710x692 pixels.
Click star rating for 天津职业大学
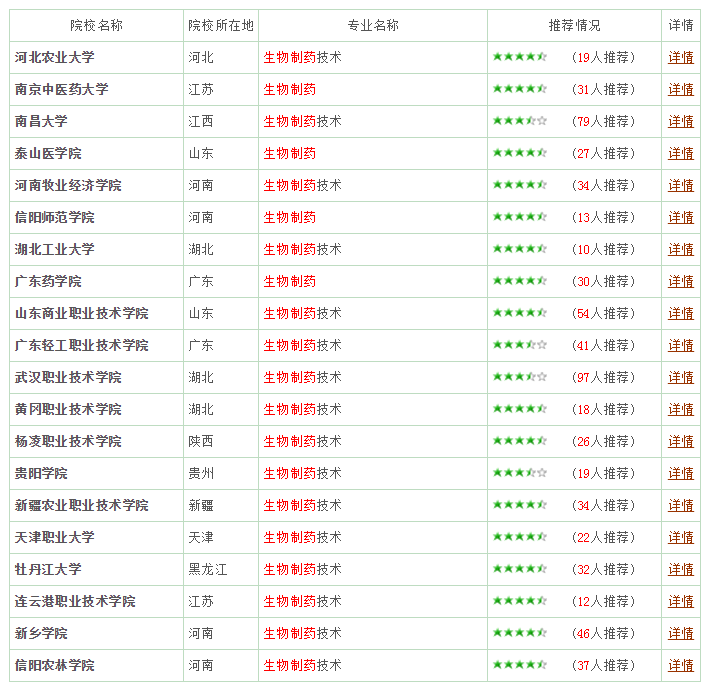coord(520,537)
